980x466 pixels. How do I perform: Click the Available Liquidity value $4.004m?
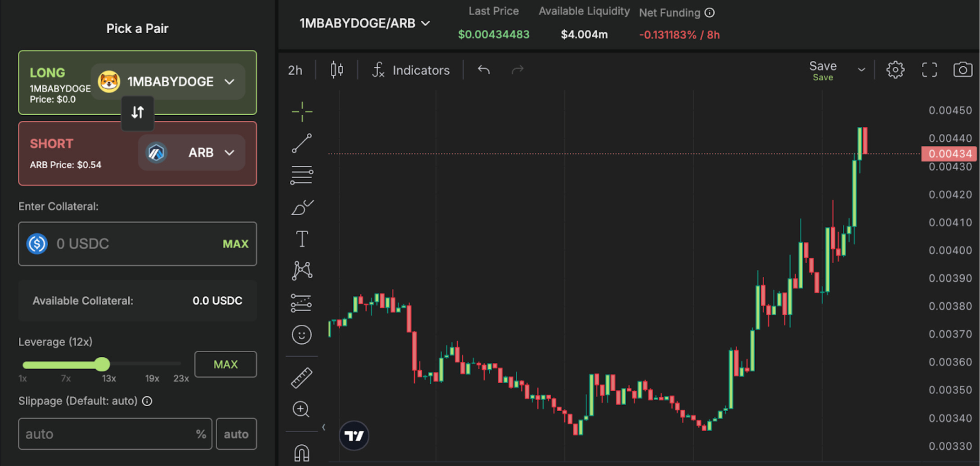pyautogui.click(x=584, y=35)
